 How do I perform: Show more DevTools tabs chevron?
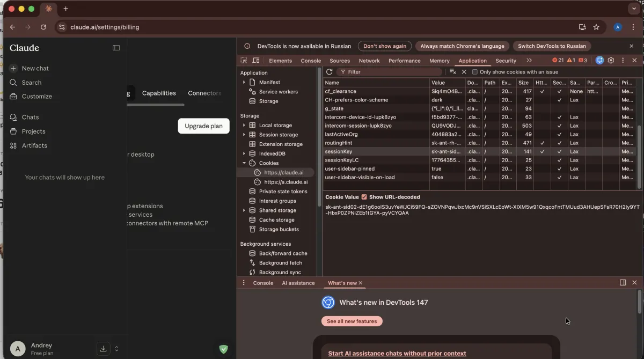click(529, 61)
